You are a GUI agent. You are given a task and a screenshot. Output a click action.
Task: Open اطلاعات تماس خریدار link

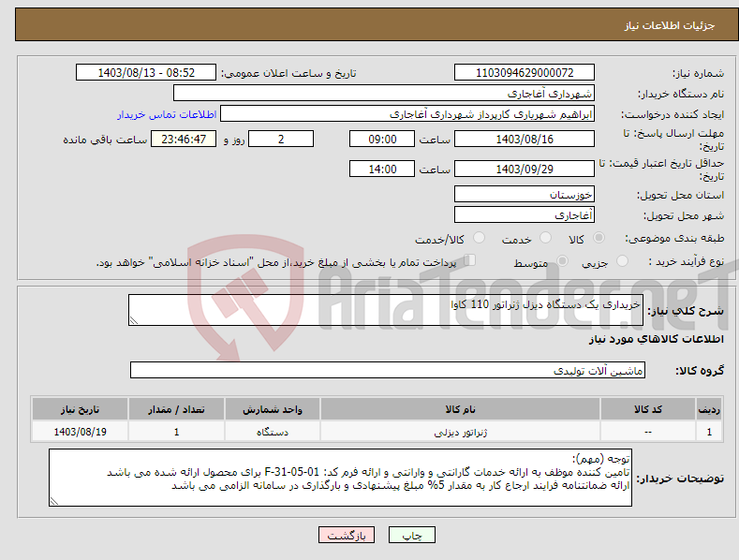[167, 114]
